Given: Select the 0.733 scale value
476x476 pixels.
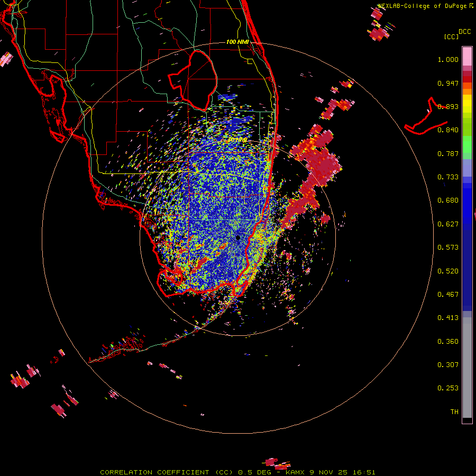Looking at the screenshot, I should click(x=448, y=177).
